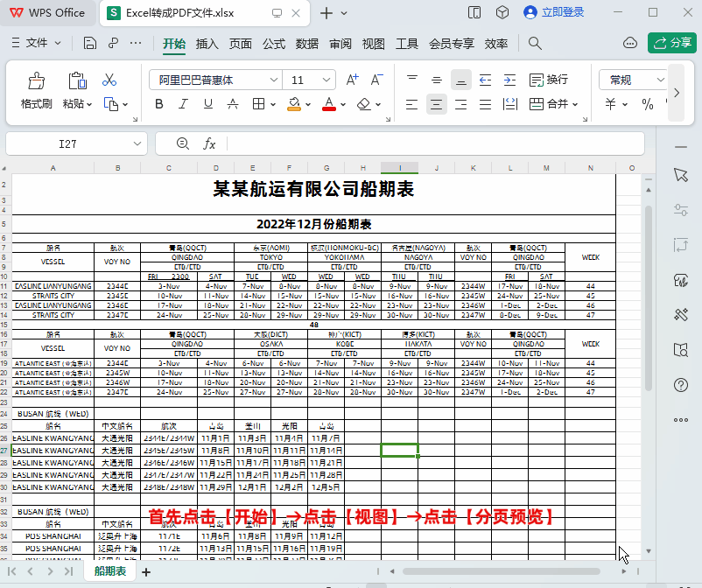Click the Paste (粘贴) clipboard icon
This screenshot has height=588, width=702.
pyautogui.click(x=77, y=80)
